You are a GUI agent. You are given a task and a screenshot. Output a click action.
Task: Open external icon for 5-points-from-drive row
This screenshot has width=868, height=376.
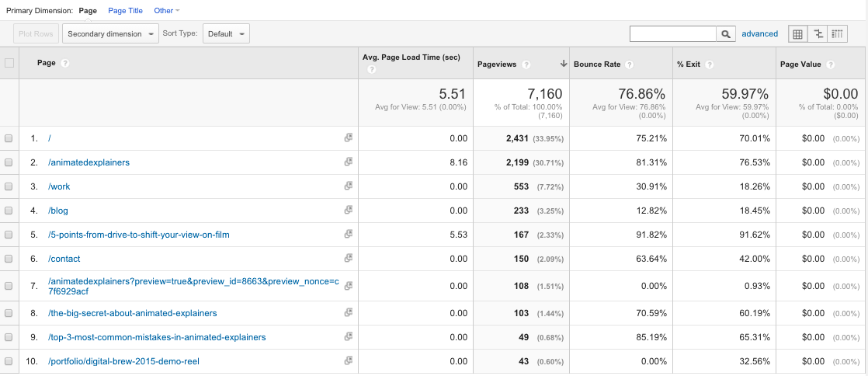click(x=348, y=235)
